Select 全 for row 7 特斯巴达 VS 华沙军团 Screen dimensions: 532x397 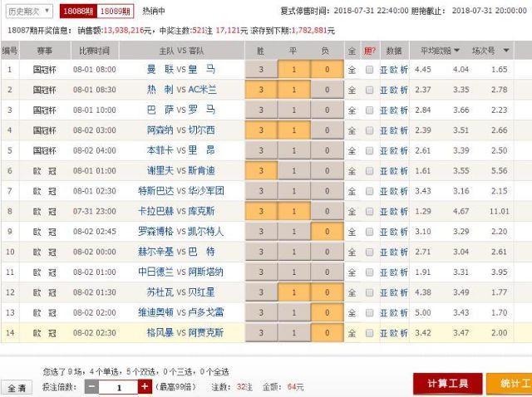[352, 191]
